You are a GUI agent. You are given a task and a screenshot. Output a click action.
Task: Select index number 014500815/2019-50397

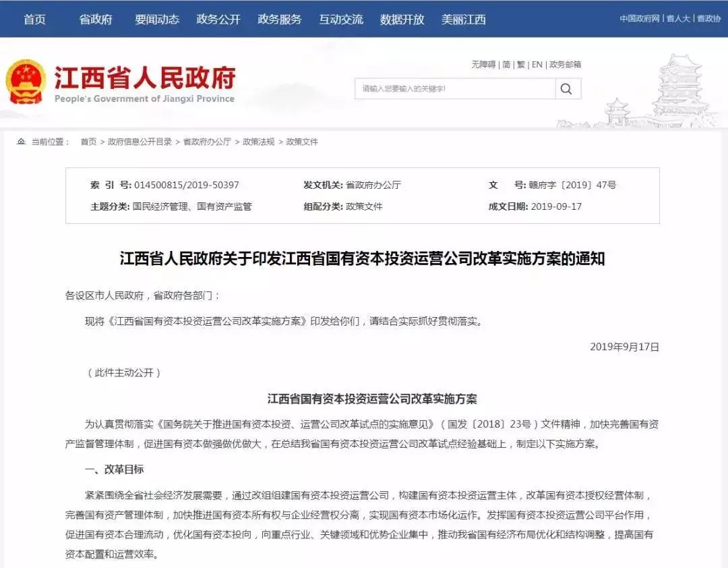[187, 185]
